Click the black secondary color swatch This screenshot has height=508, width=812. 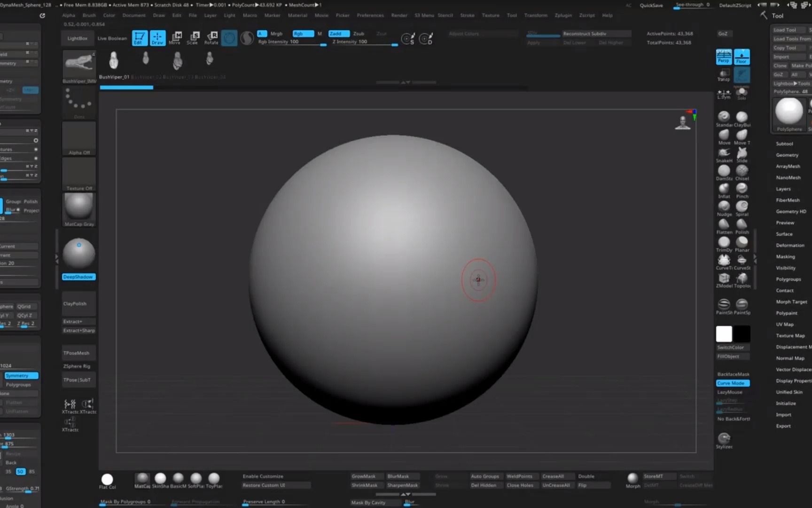pyautogui.click(x=742, y=333)
